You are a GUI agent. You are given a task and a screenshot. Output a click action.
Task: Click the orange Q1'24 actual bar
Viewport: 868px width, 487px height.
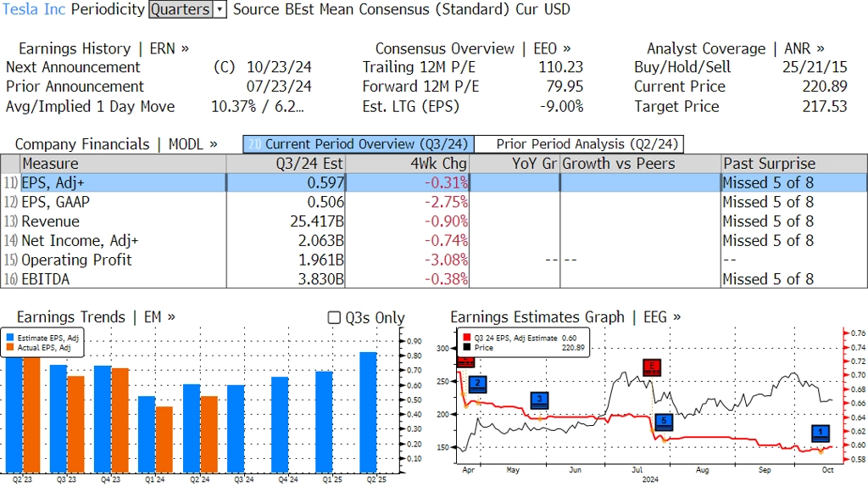164,439
